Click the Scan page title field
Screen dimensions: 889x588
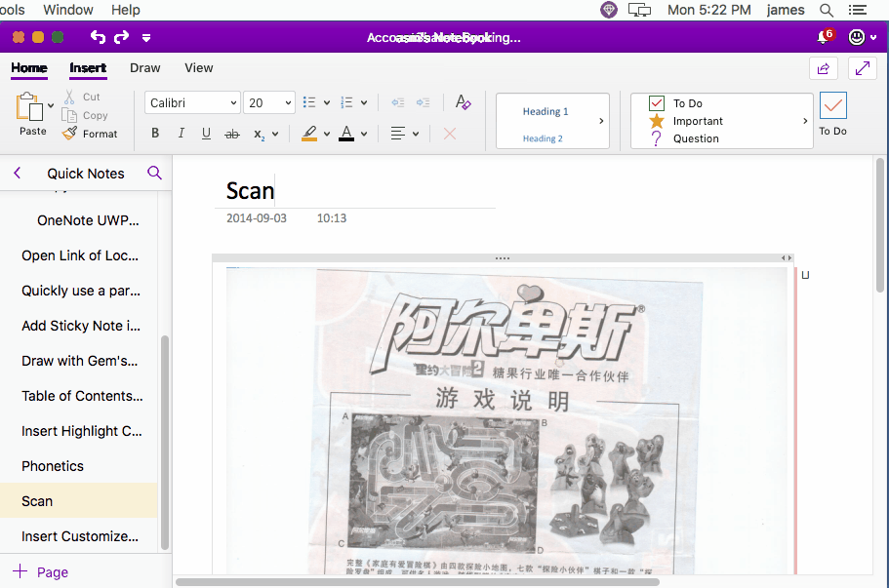(355, 191)
